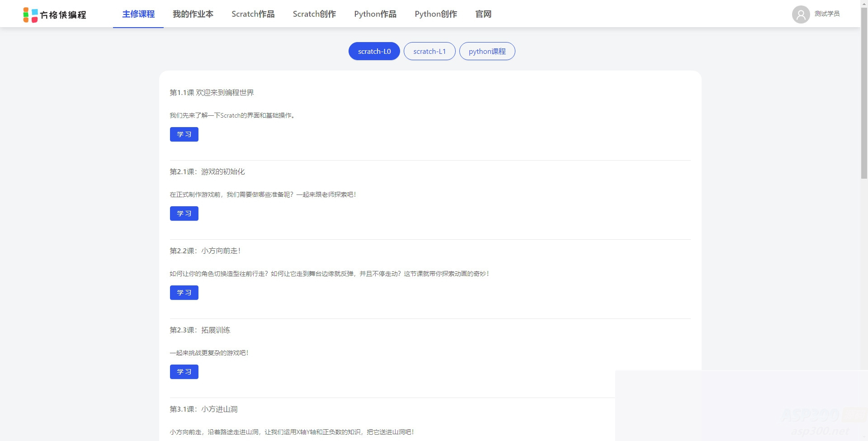Switch to the python课程 filter
Screen dimensions: 868x441
pyautogui.click(x=487, y=51)
